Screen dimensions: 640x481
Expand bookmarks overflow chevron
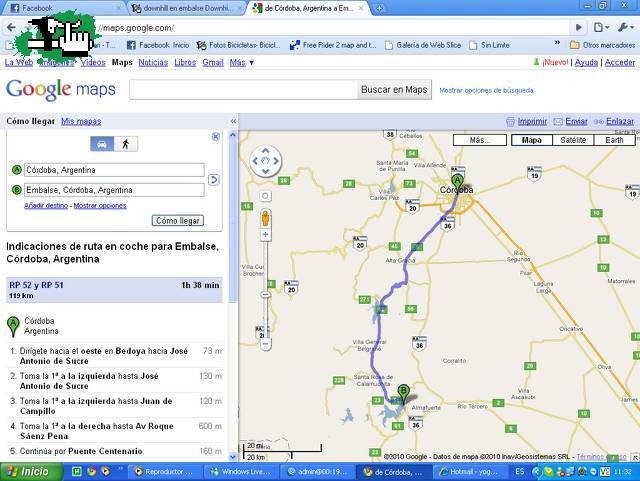click(557, 42)
